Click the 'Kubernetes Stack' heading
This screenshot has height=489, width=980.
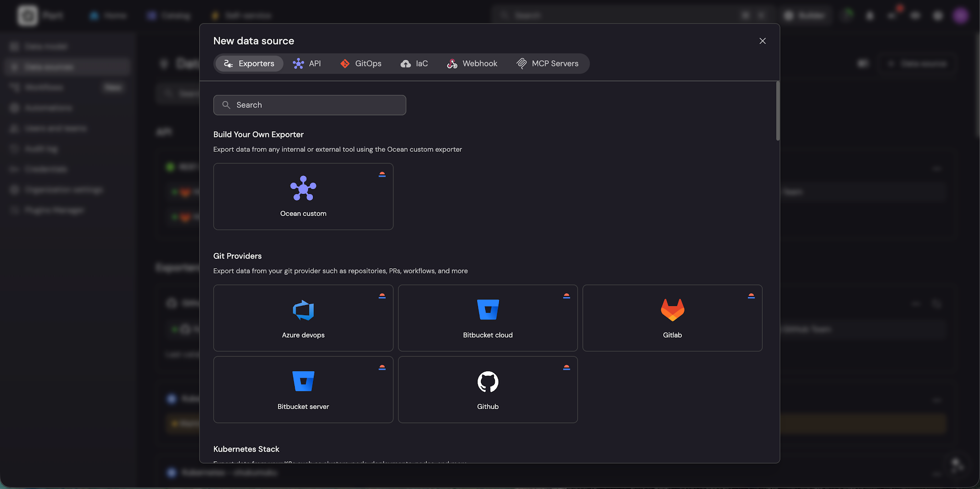(x=246, y=449)
